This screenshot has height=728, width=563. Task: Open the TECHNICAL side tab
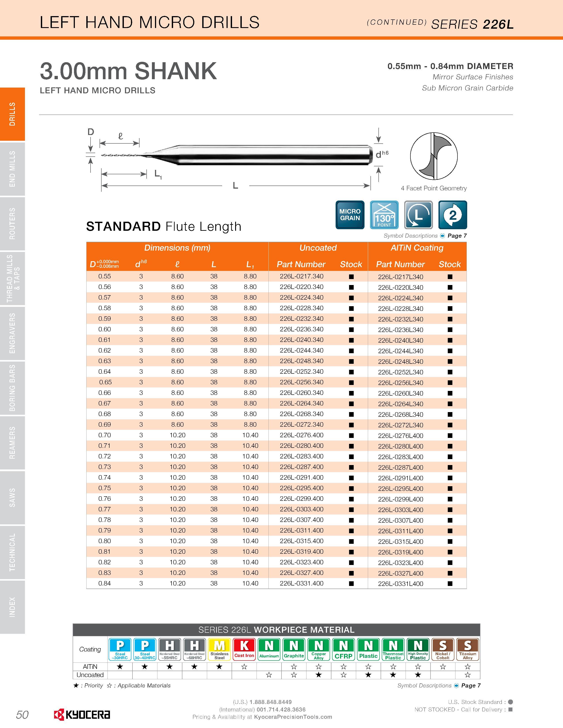tap(12, 552)
